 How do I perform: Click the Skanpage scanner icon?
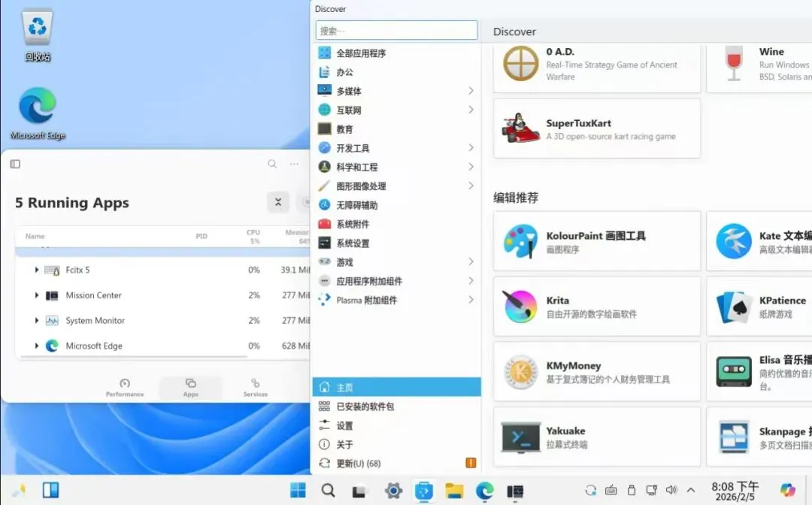734,437
